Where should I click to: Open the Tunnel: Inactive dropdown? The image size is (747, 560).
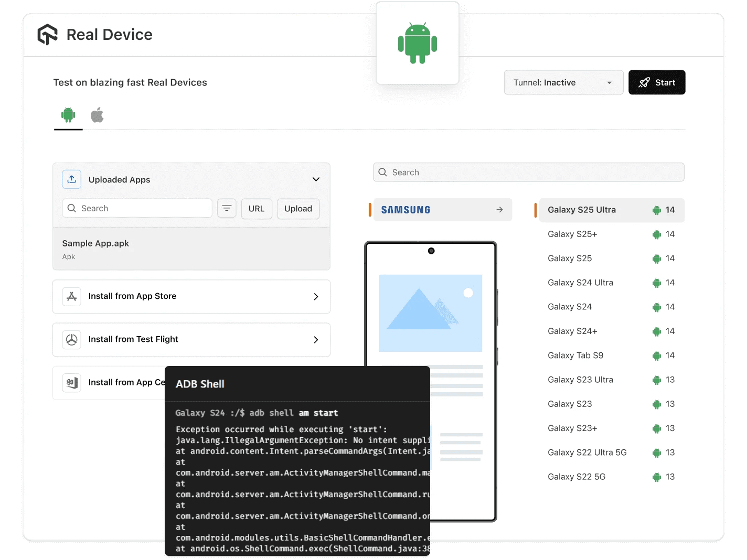[x=563, y=82]
